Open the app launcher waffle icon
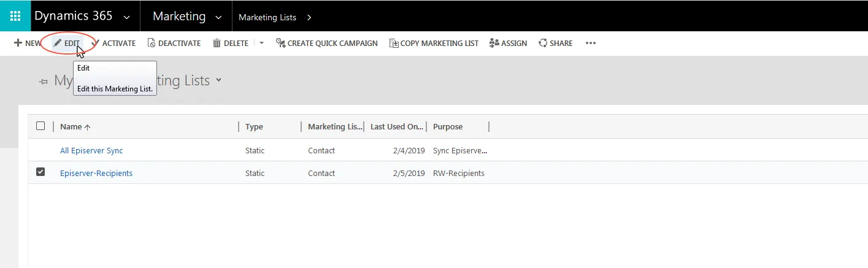 pyautogui.click(x=15, y=16)
